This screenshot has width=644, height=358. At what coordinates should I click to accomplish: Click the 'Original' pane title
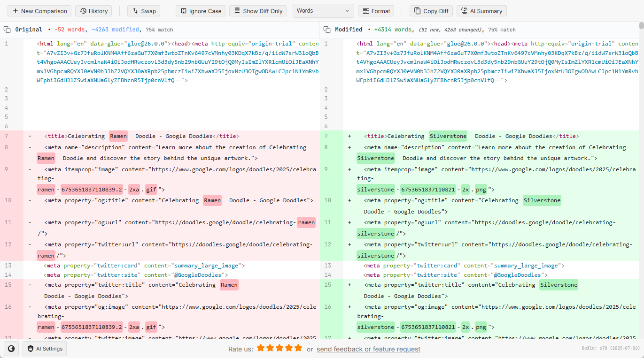pyautogui.click(x=29, y=30)
